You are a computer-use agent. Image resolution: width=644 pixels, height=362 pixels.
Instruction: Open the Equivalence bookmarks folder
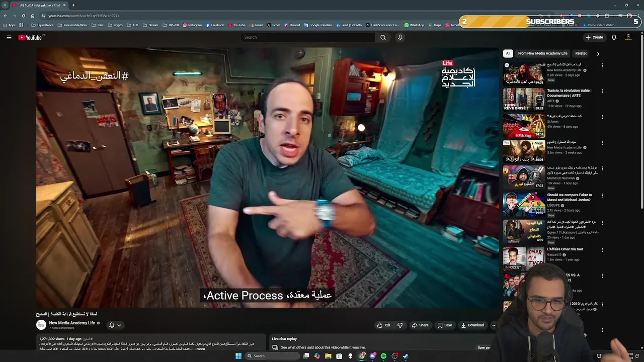pyautogui.click(x=42, y=25)
